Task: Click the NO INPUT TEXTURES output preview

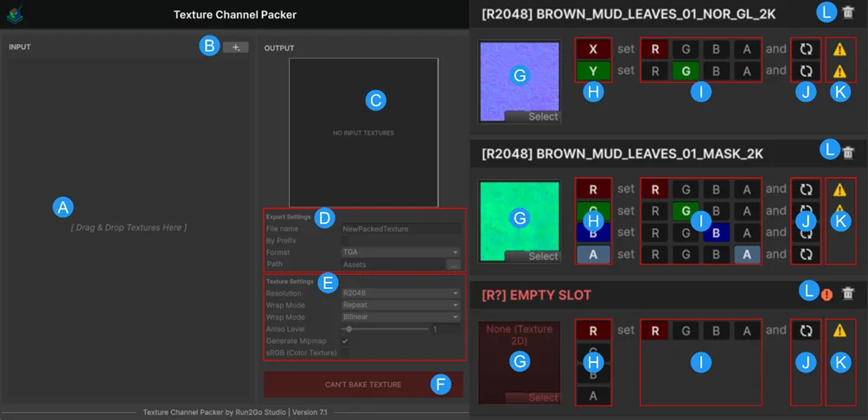Action: pos(363,133)
